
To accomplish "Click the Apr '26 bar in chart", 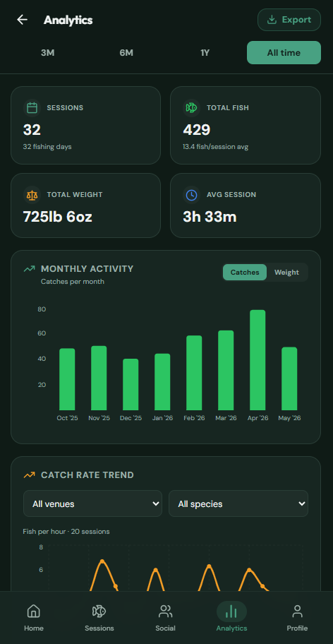I will pyautogui.click(x=258, y=360).
